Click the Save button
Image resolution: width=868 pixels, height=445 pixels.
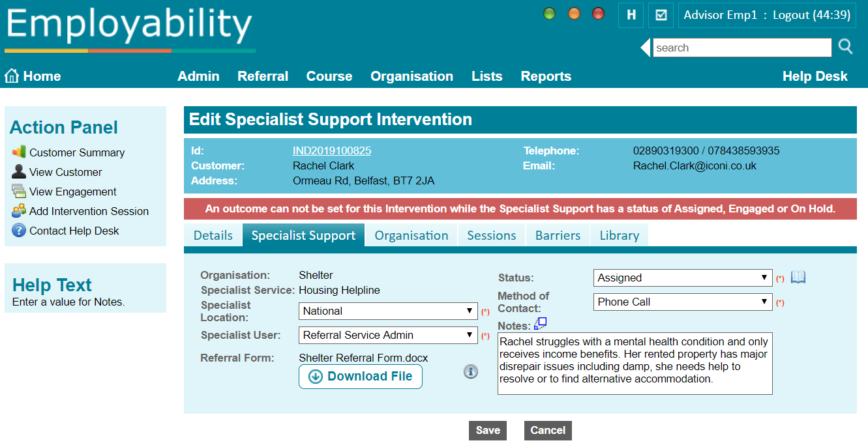[x=487, y=430]
